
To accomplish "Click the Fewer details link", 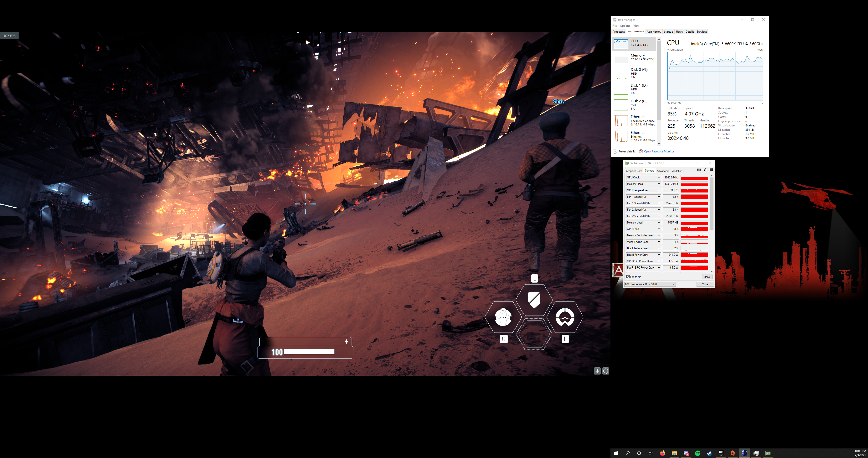I will coord(627,152).
